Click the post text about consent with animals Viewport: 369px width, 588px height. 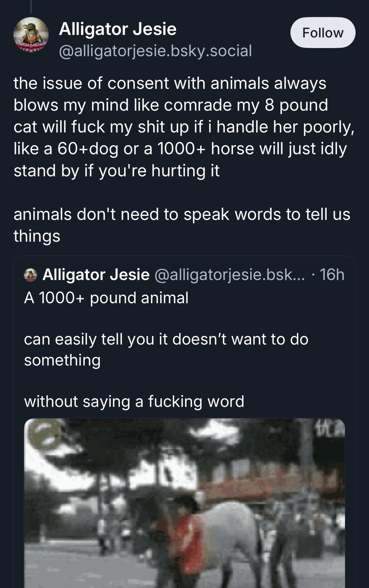[184, 126]
